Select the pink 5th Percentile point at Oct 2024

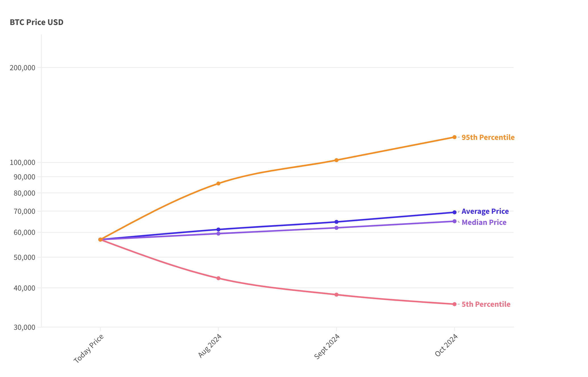pyautogui.click(x=454, y=304)
